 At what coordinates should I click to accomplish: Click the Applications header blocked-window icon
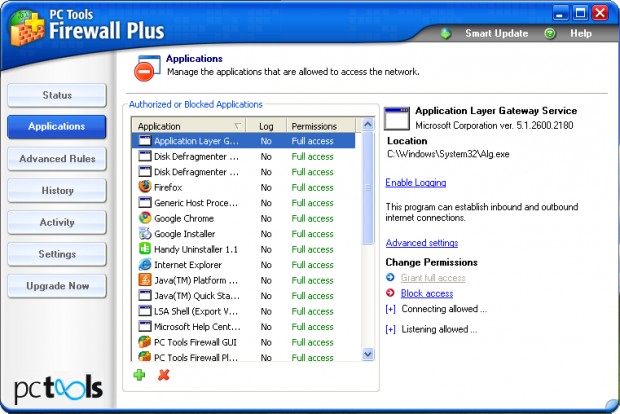(x=147, y=68)
